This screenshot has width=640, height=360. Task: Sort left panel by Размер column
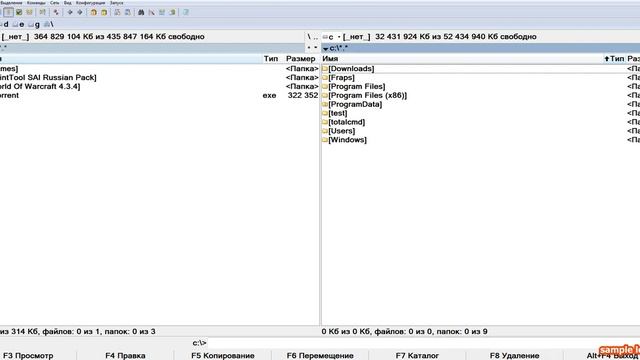coord(301,59)
